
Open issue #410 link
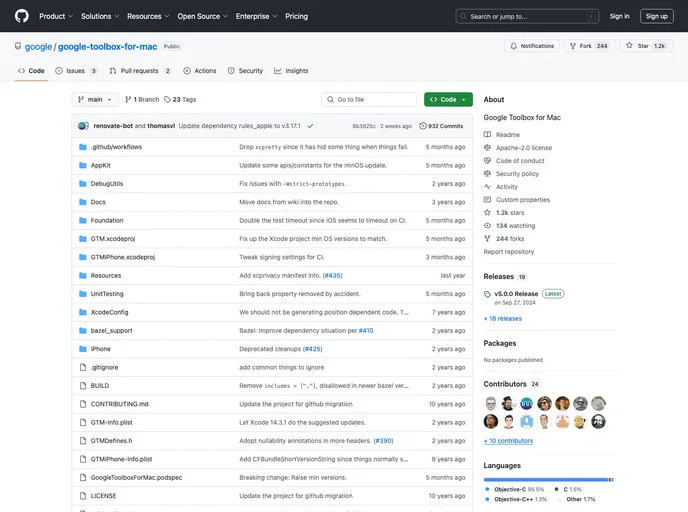(x=366, y=331)
